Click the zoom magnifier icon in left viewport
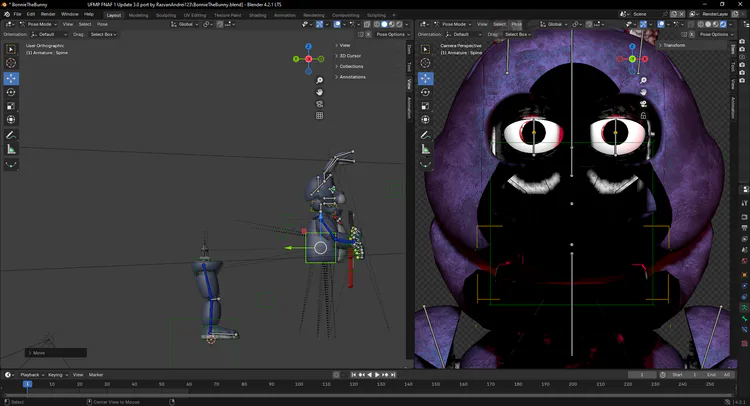This screenshot has height=406, width=750. pos(320,80)
